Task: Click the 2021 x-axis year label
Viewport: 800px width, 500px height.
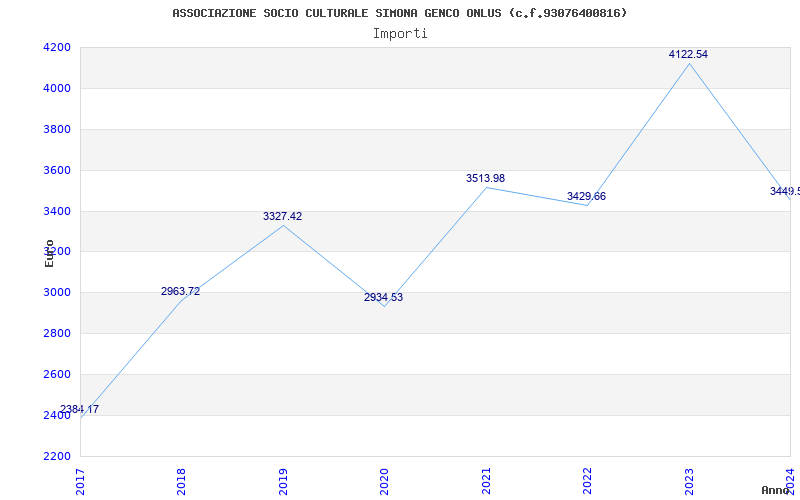Action: 486,481
